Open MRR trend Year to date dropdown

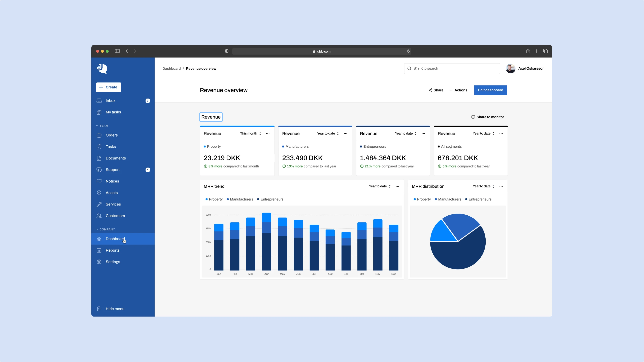[x=380, y=186]
